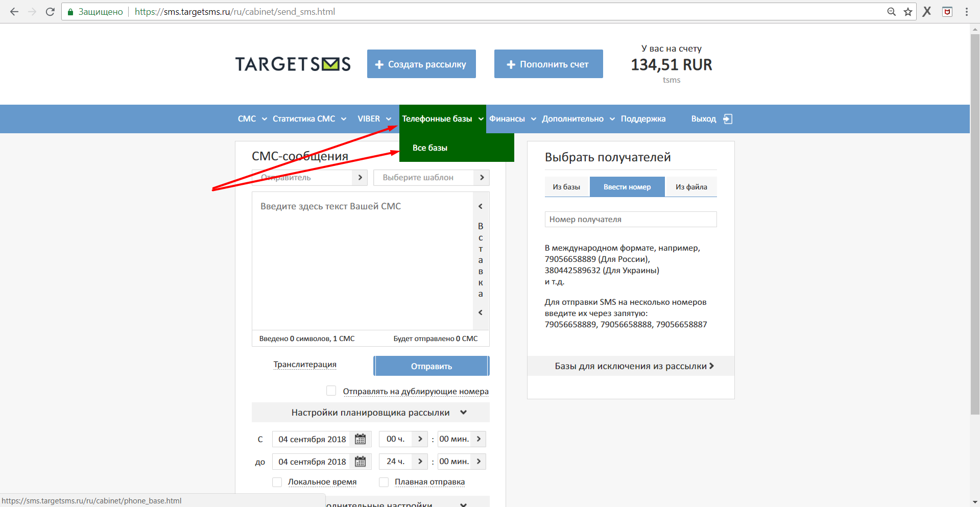Toggle 'Отправлять на дублирующие номера' checkbox
The width and height of the screenshot is (980, 507).
tap(331, 391)
